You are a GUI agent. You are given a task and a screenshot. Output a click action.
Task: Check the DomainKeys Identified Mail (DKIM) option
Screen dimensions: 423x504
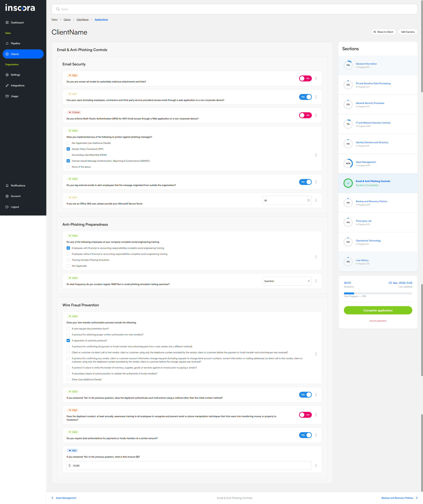point(68,155)
